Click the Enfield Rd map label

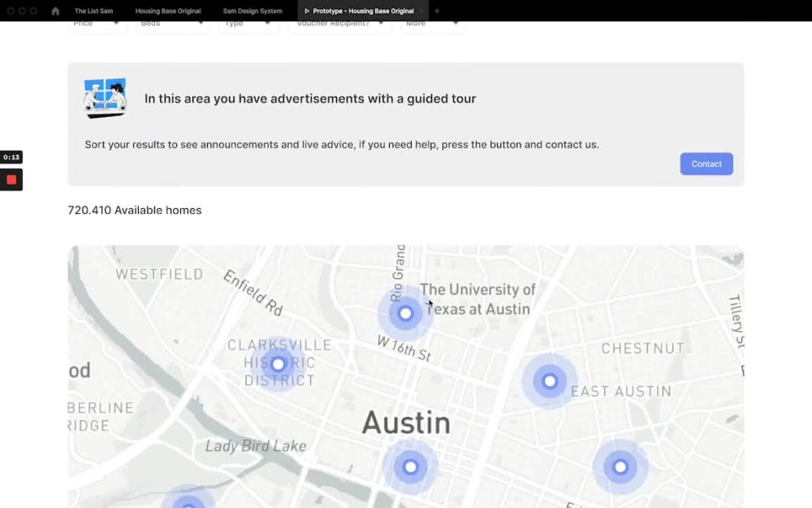coord(253,293)
